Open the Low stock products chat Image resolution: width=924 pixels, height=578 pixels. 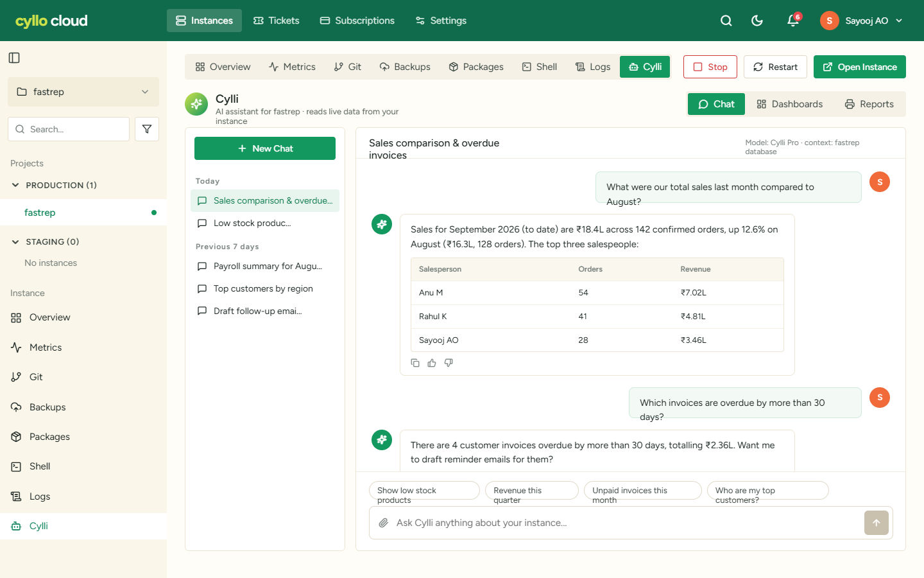click(x=265, y=223)
